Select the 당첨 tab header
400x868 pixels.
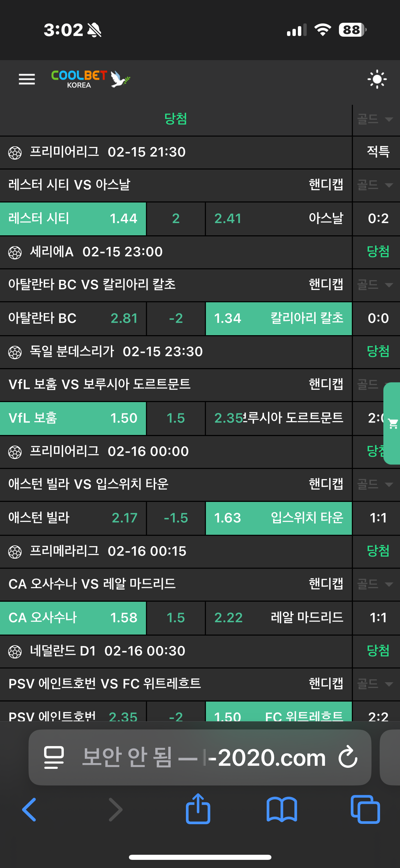point(175,119)
